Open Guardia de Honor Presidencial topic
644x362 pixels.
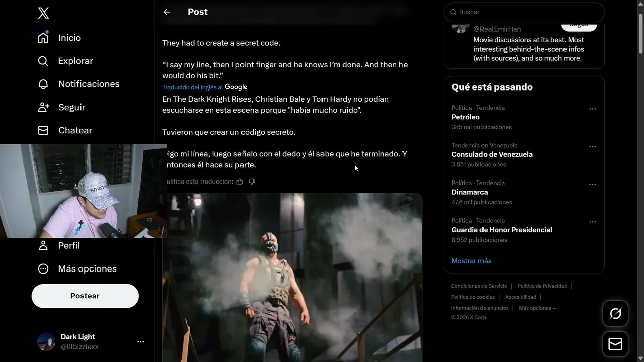[502, 230]
